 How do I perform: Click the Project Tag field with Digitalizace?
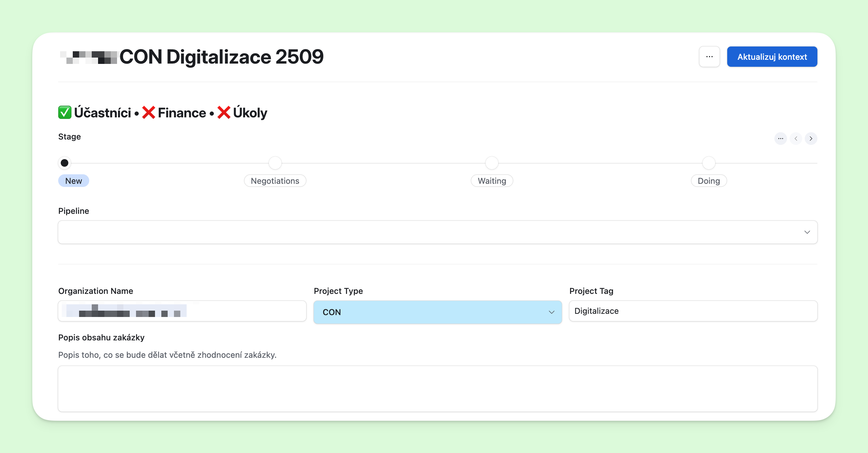pyautogui.click(x=693, y=311)
